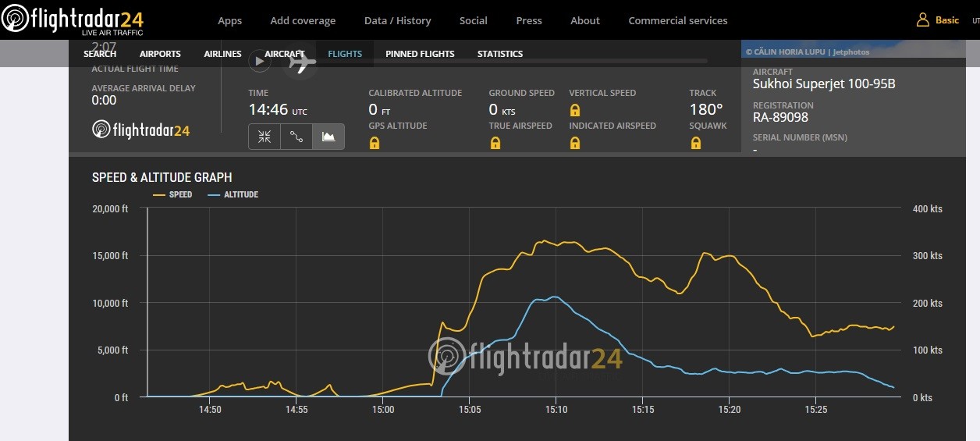Switch to the SEARCH tab
The width and height of the screenshot is (980, 441).
pyautogui.click(x=100, y=54)
